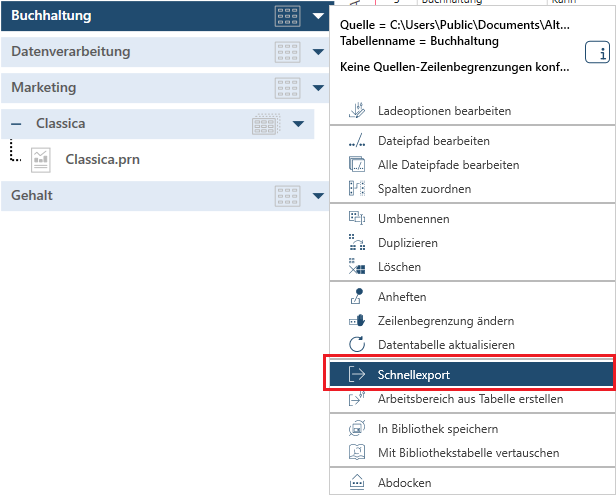616x495 pixels.
Task: Choose Abdocken at the menu bottom
Action: [404, 482]
